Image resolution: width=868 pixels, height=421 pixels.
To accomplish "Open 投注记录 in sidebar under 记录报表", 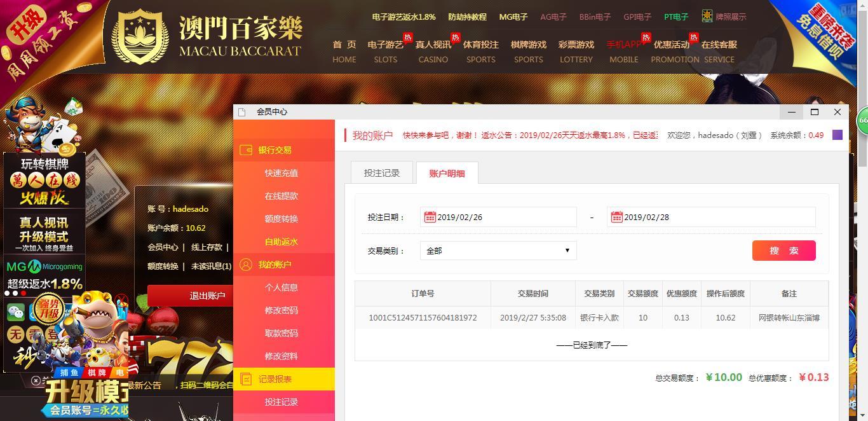I will 281,402.
